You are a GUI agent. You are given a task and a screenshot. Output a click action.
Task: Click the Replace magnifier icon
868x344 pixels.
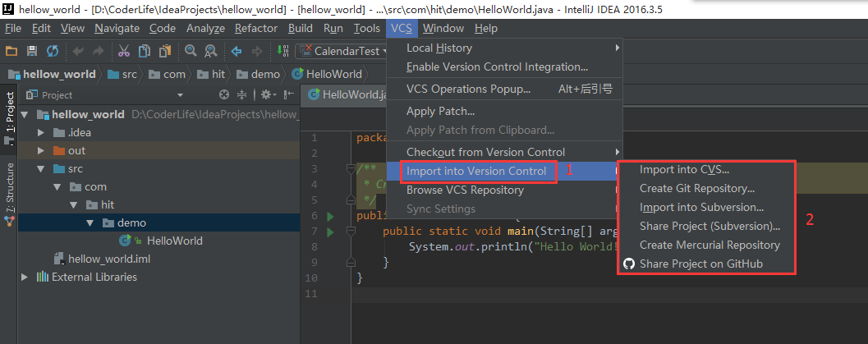click(x=210, y=52)
